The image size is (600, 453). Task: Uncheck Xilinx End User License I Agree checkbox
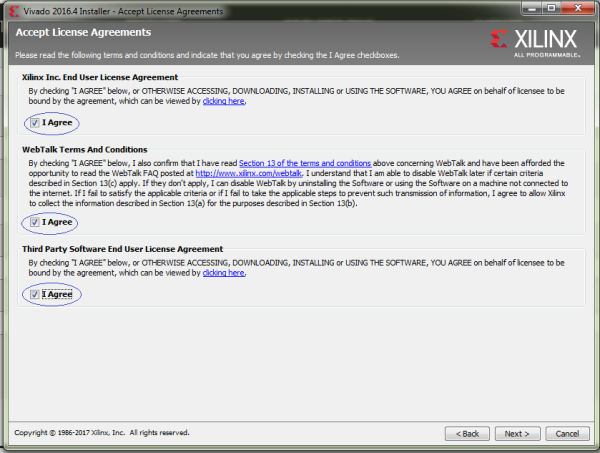pyautogui.click(x=34, y=123)
